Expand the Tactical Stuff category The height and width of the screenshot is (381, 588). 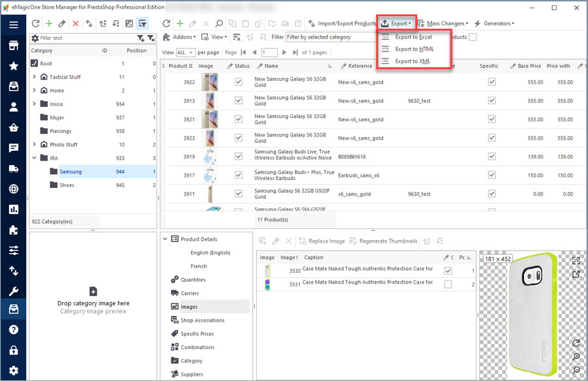click(34, 76)
